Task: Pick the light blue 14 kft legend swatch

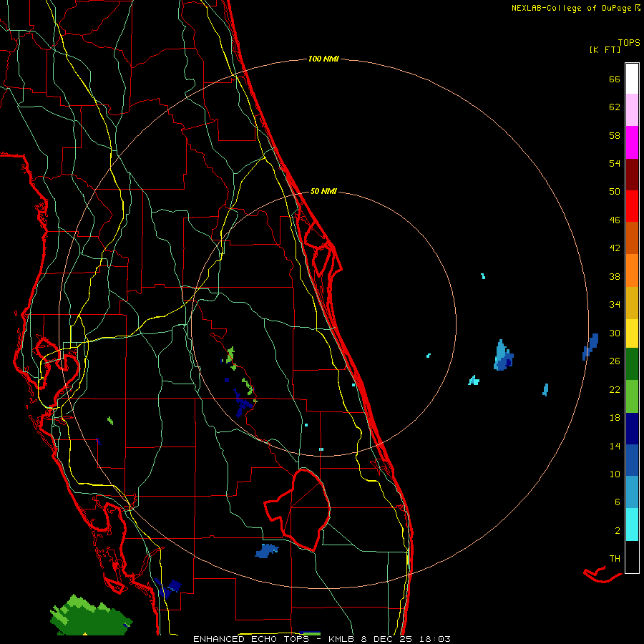Action: coord(632,492)
